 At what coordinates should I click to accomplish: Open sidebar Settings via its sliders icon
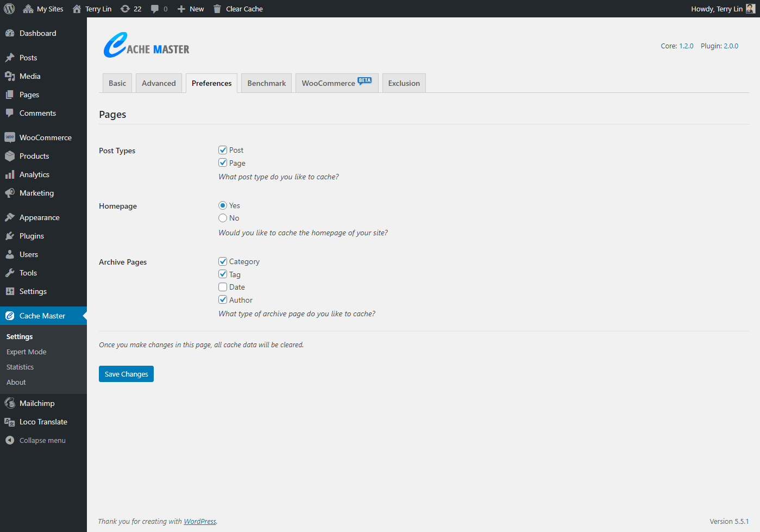(10, 291)
